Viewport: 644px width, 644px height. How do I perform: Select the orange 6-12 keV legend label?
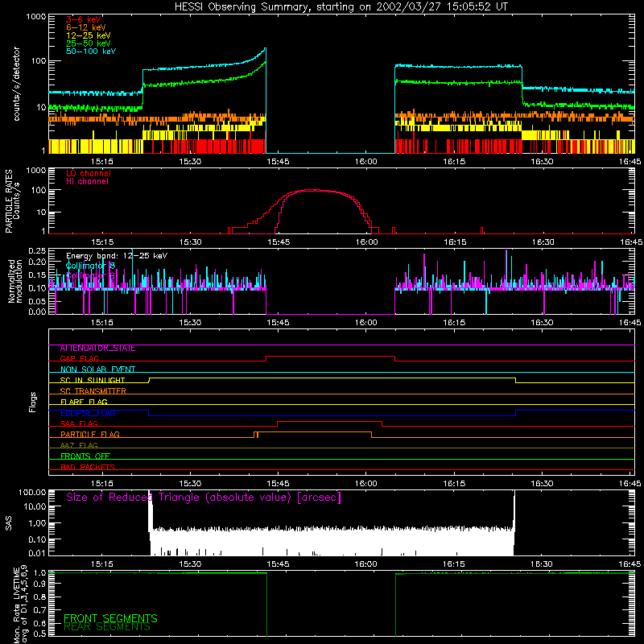86,27
